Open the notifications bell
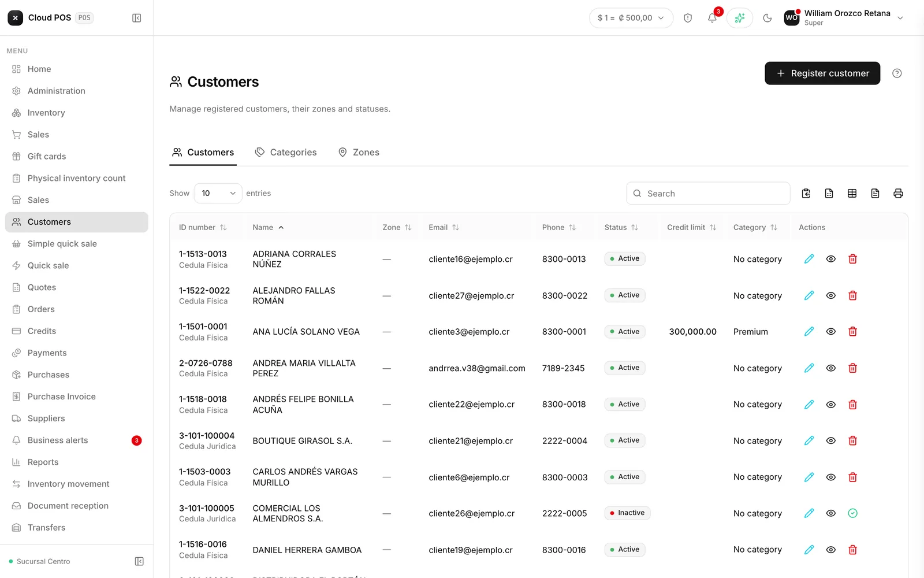The height and width of the screenshot is (578, 924). (712, 18)
